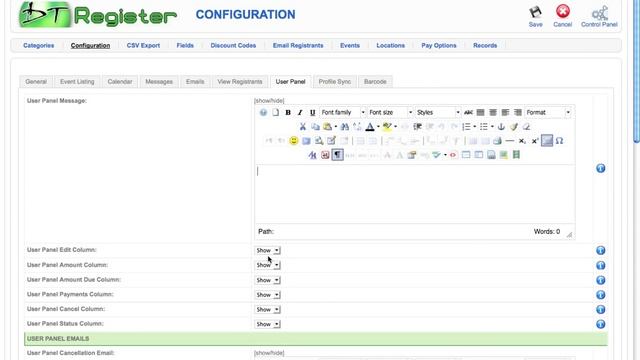Click the Underline button in the editor
The width and height of the screenshot is (640, 360).
click(x=312, y=112)
